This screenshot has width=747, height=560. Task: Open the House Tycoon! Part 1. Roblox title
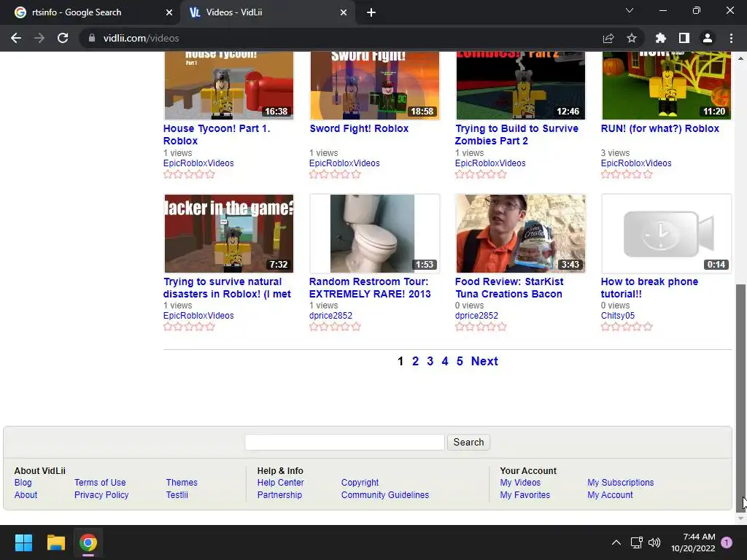point(217,134)
